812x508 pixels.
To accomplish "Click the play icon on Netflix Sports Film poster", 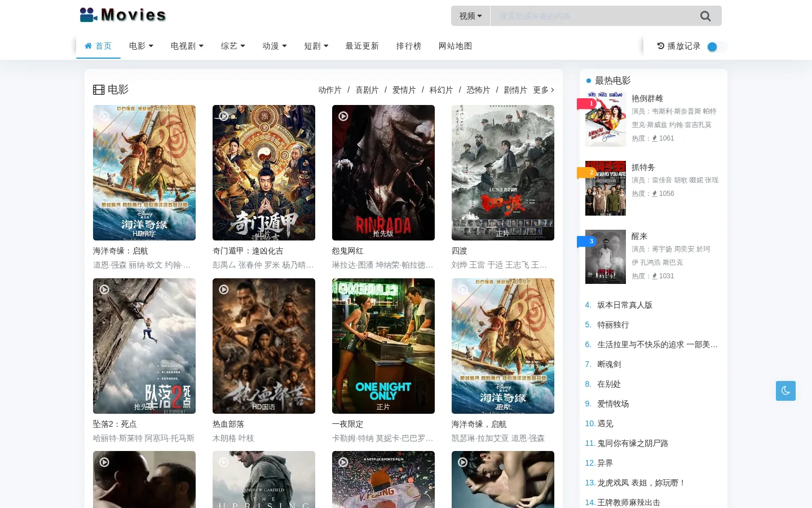I will (x=343, y=462).
